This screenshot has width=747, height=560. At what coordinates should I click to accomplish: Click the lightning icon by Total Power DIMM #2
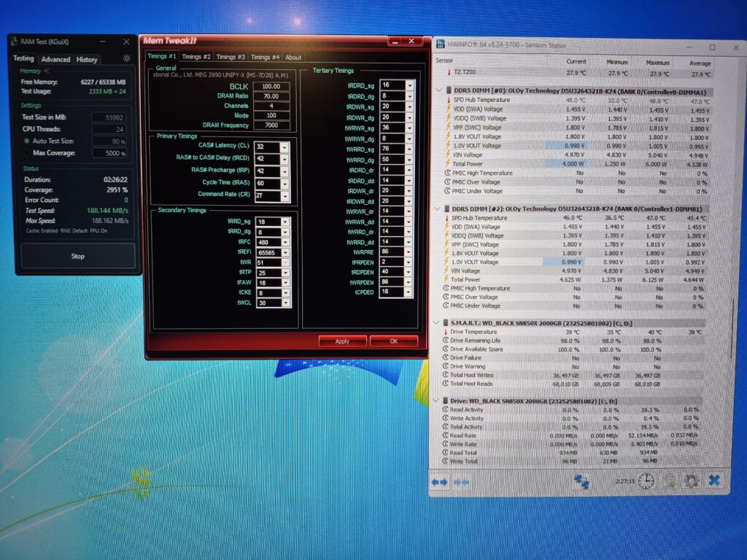(447, 279)
